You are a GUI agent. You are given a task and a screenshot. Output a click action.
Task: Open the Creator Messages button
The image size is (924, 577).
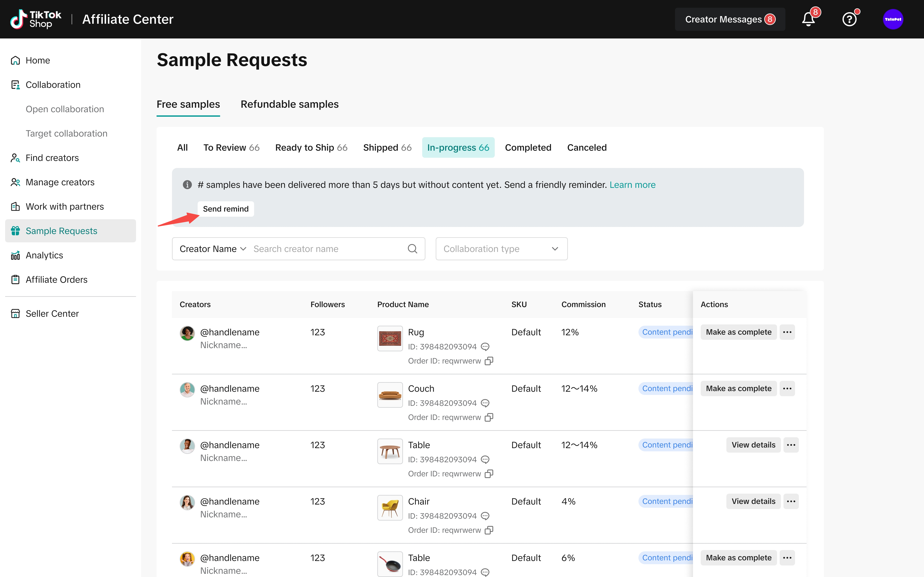click(730, 19)
